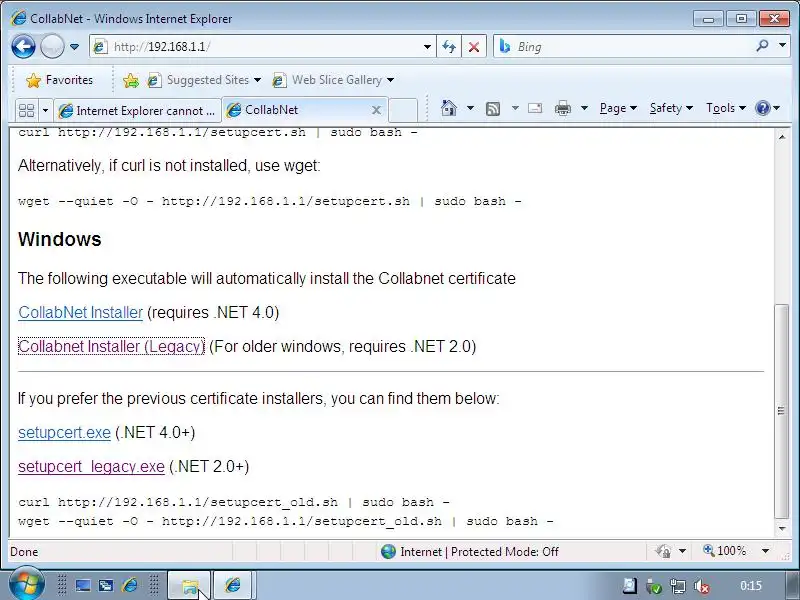
Task: Open the Home button dropdown arrow
Action: (470, 108)
